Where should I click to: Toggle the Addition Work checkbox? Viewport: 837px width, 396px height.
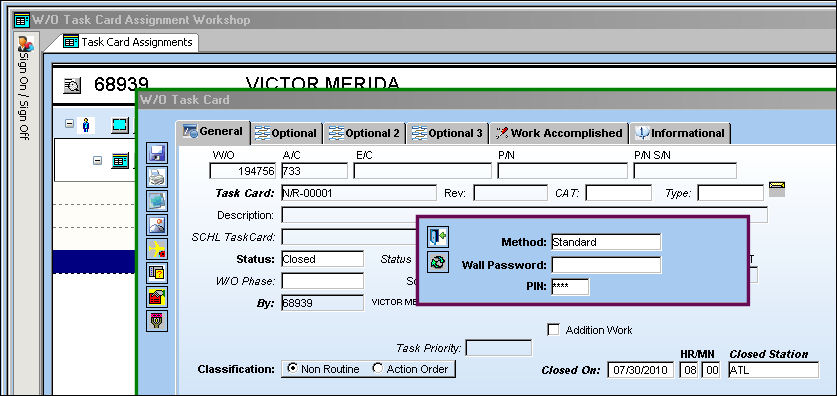tap(554, 330)
